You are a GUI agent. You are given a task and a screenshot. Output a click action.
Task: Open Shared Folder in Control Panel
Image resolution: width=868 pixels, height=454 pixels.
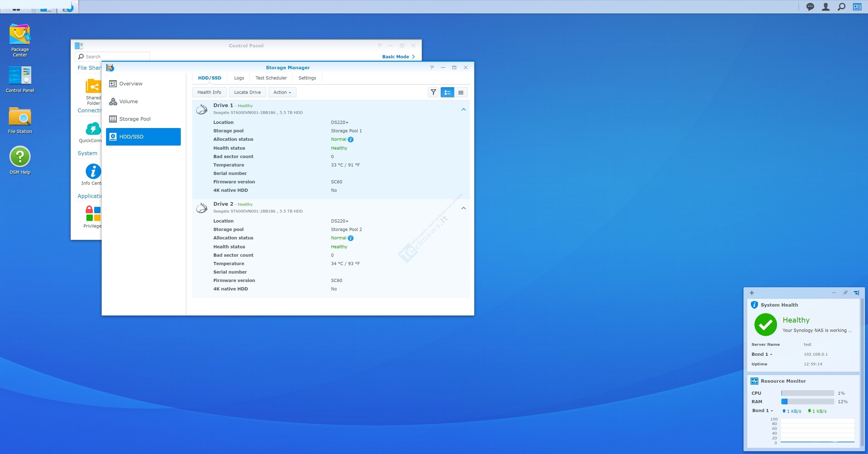coord(93,92)
